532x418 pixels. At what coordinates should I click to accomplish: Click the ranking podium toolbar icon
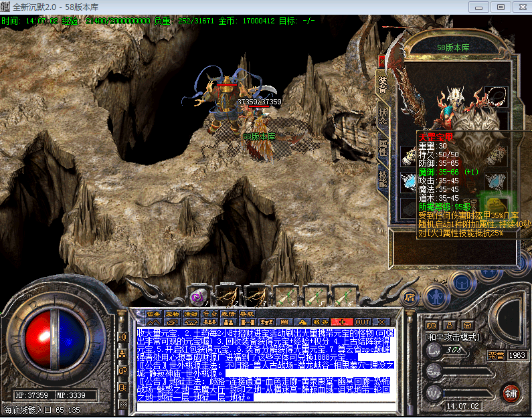tap(266, 322)
